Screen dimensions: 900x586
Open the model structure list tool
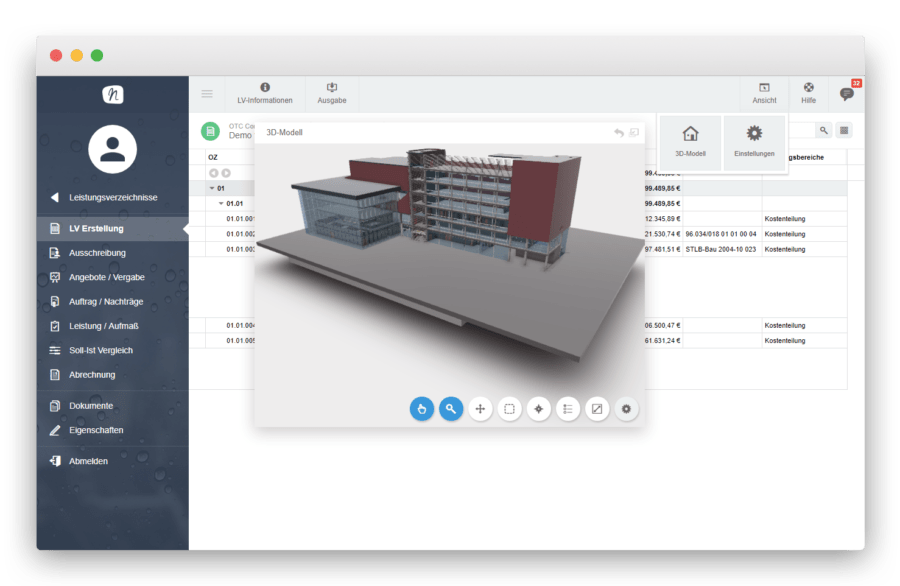tap(568, 409)
